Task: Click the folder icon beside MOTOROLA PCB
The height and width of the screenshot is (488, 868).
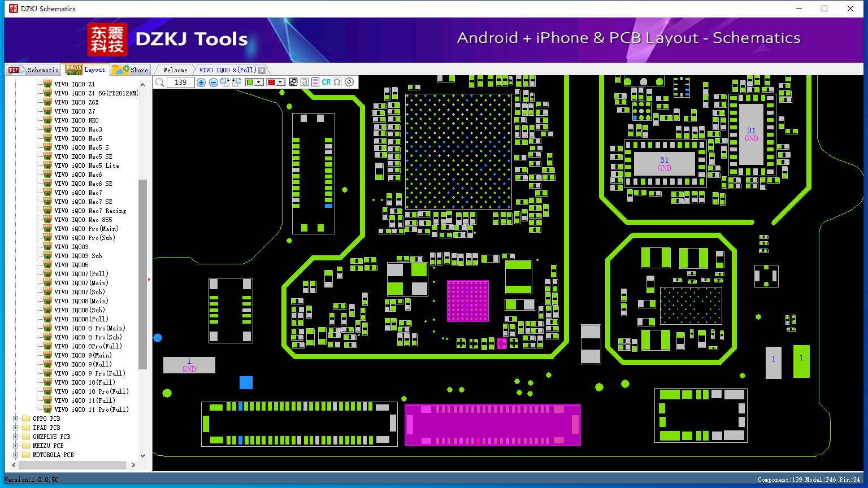Action: 26,455
